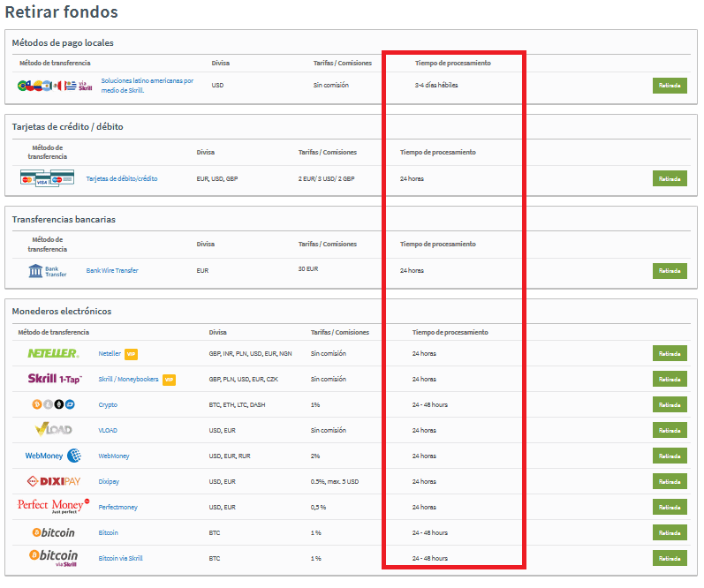The image size is (704, 588).
Task: Click the Bank Transfer logo icon
Action: click(x=48, y=270)
